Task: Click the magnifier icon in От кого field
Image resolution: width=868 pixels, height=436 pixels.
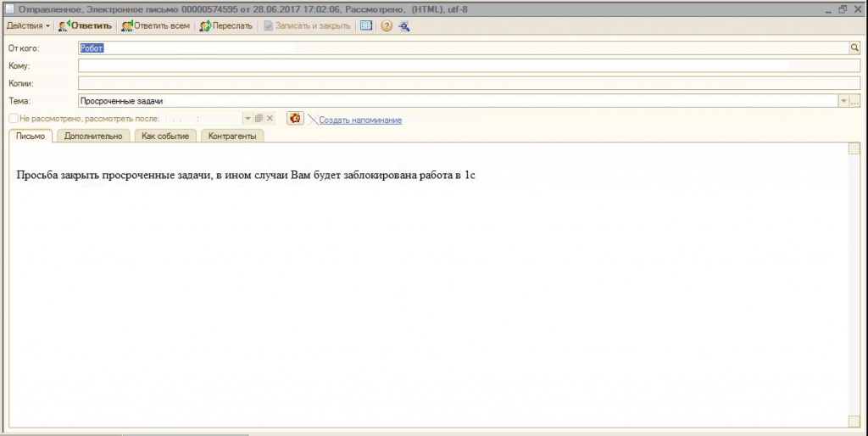Action: [855, 48]
